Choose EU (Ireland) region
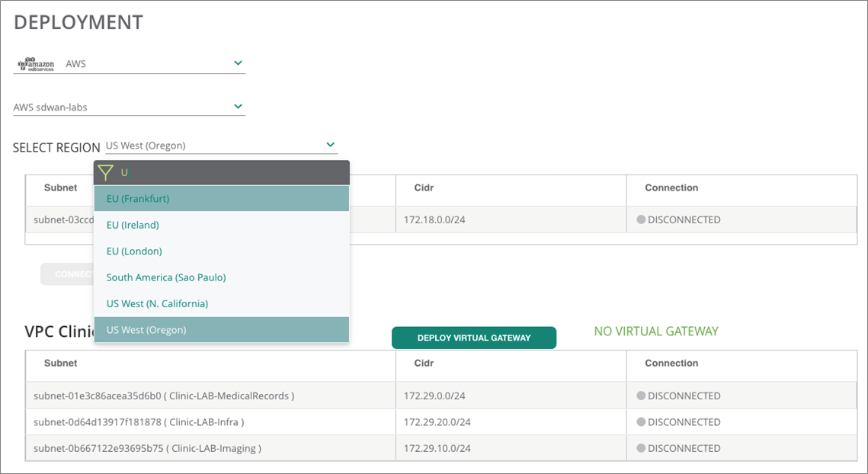Viewport: 868px width, 474px height. coord(222,225)
